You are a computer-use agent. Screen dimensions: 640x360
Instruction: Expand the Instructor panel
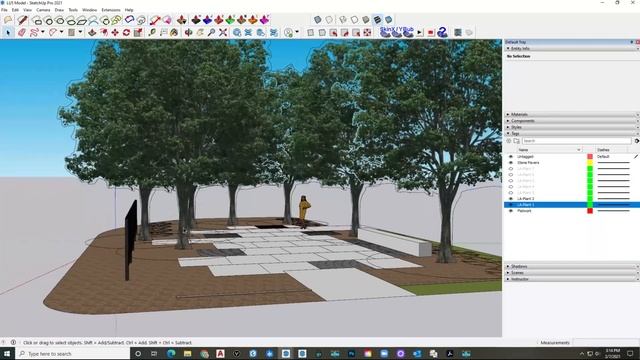(x=508, y=279)
